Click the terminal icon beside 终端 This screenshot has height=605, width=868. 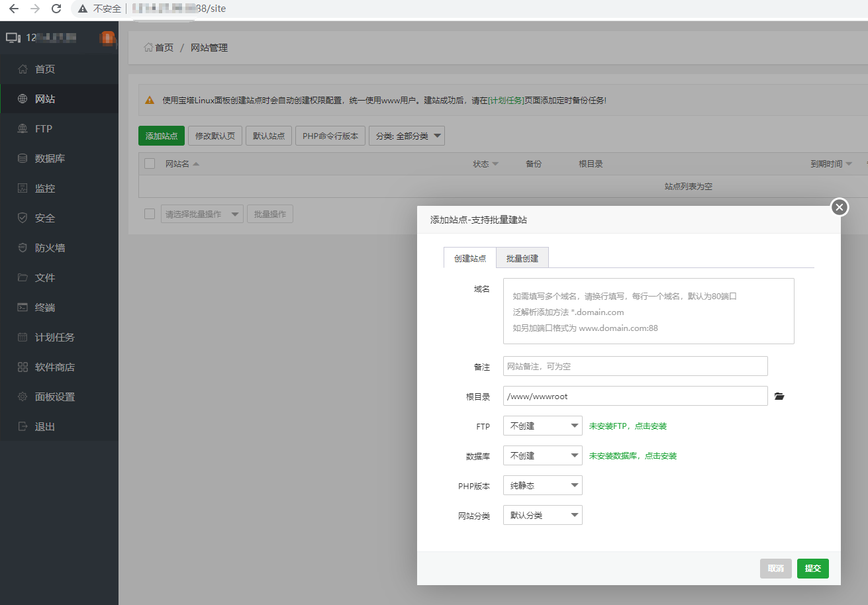coord(23,307)
